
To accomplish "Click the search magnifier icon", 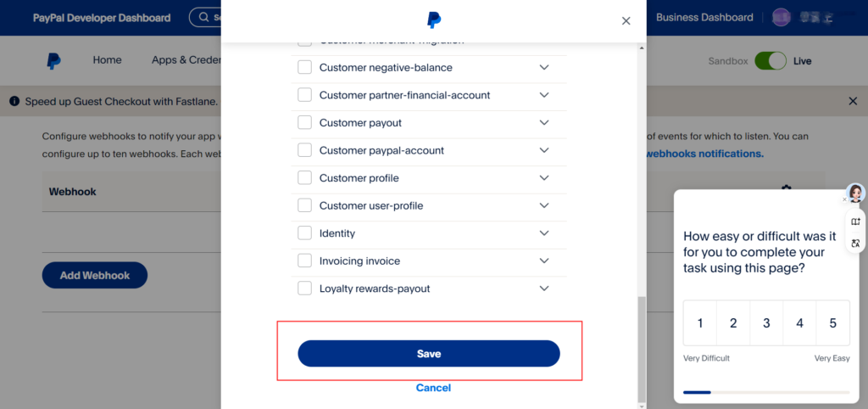I will click(203, 17).
